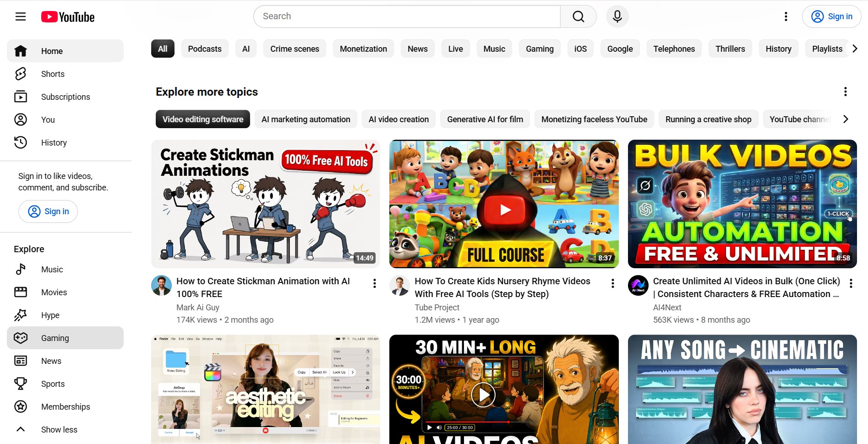
Task: Click the AI4Next channel avatar
Action: point(638,286)
